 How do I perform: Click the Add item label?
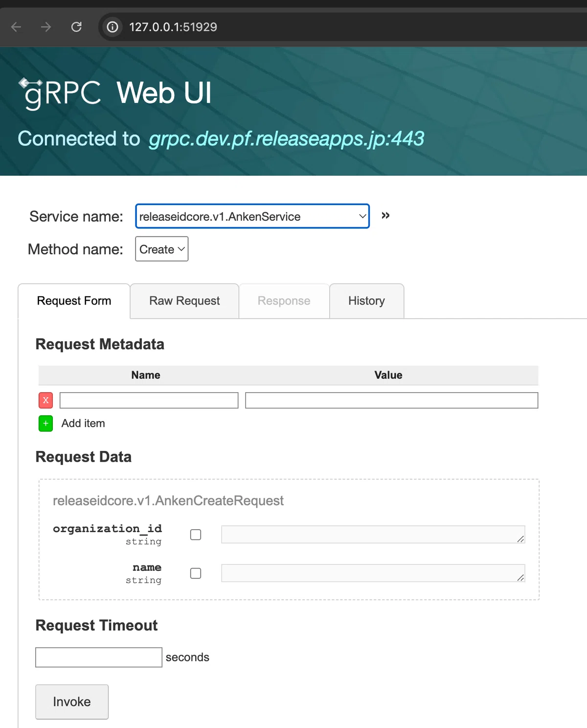point(83,423)
